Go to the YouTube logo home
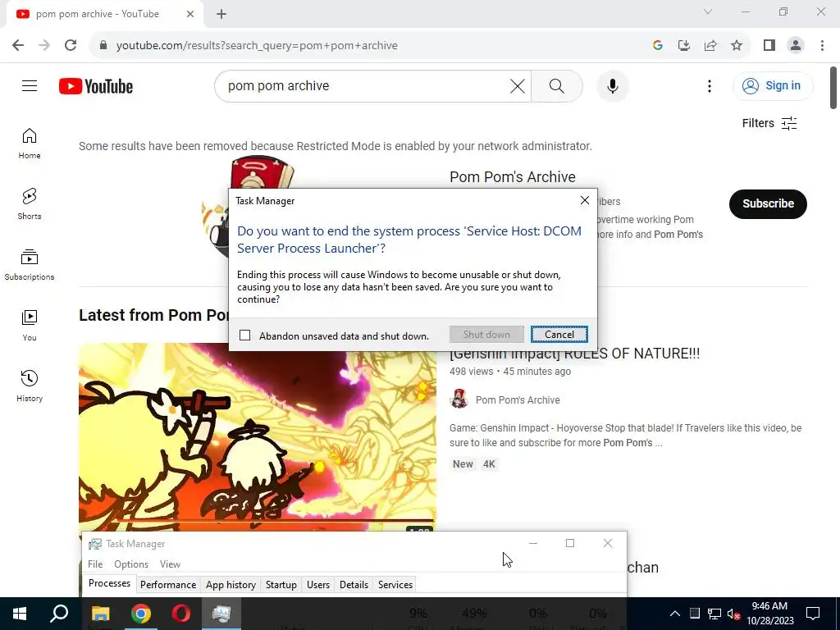The height and width of the screenshot is (630, 840). pyautogui.click(x=96, y=86)
